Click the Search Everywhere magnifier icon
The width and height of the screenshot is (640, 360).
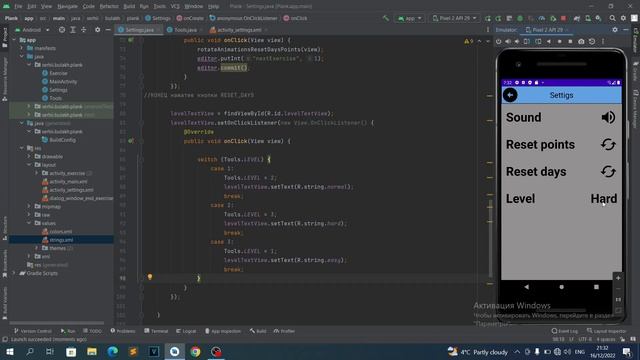click(x=613, y=18)
